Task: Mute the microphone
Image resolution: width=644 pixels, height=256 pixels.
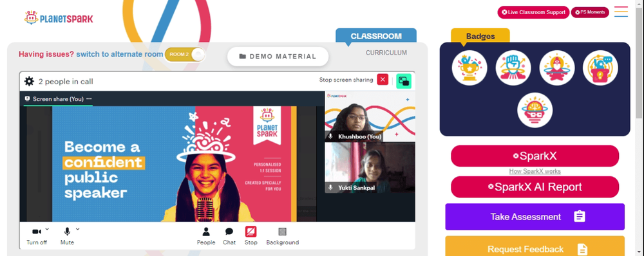Action: pyautogui.click(x=67, y=236)
